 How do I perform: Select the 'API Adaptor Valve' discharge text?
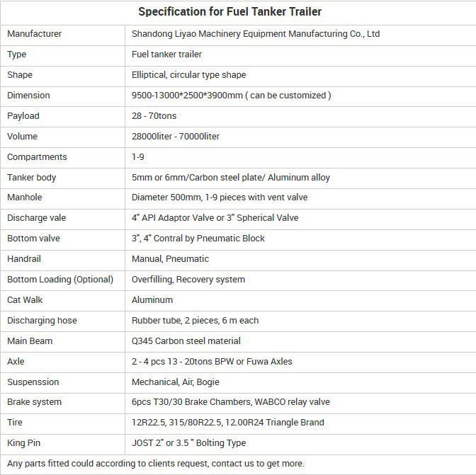tap(178, 218)
